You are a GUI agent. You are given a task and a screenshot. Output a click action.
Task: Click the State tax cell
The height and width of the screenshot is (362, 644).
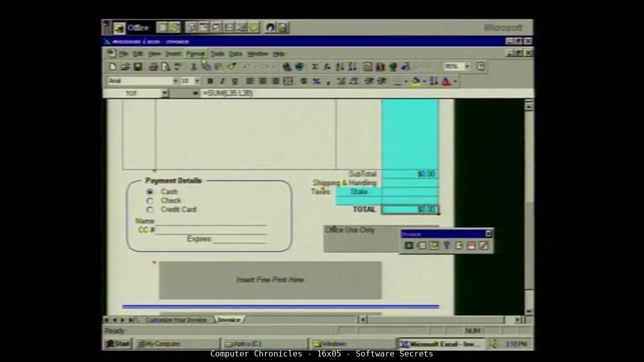click(359, 192)
